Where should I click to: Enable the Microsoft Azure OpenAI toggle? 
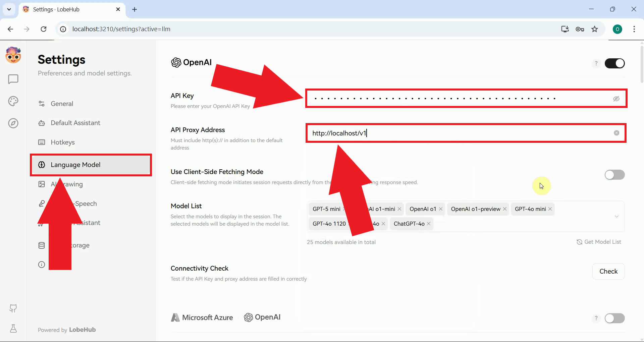click(615, 318)
